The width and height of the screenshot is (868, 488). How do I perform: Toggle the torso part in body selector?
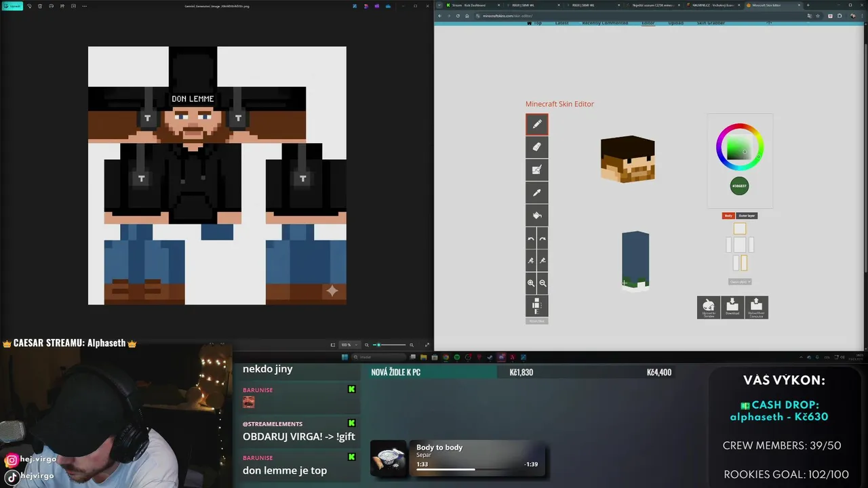point(740,245)
